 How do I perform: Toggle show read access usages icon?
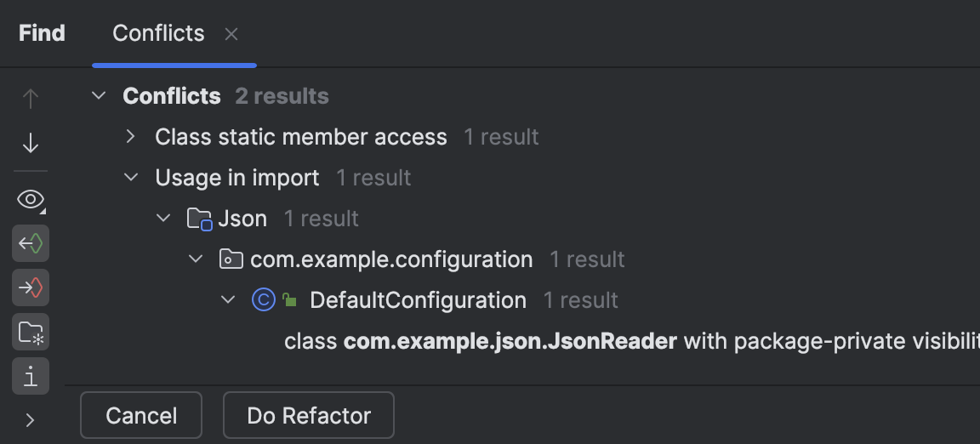pos(31,244)
